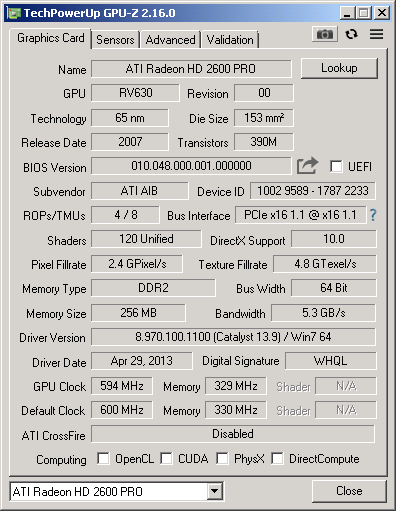Open the hamburger menu icon
The width and height of the screenshot is (396, 511).
pyautogui.click(x=376, y=34)
